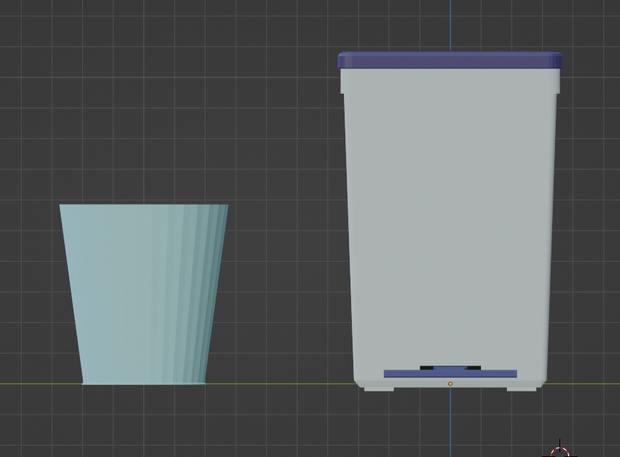Click the green axis line right of the bin

coord(583,383)
